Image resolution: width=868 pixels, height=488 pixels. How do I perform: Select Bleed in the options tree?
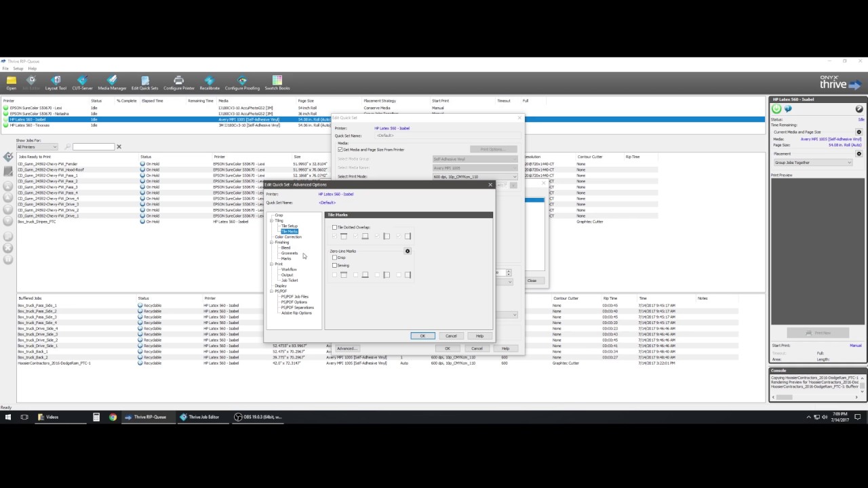(x=285, y=248)
